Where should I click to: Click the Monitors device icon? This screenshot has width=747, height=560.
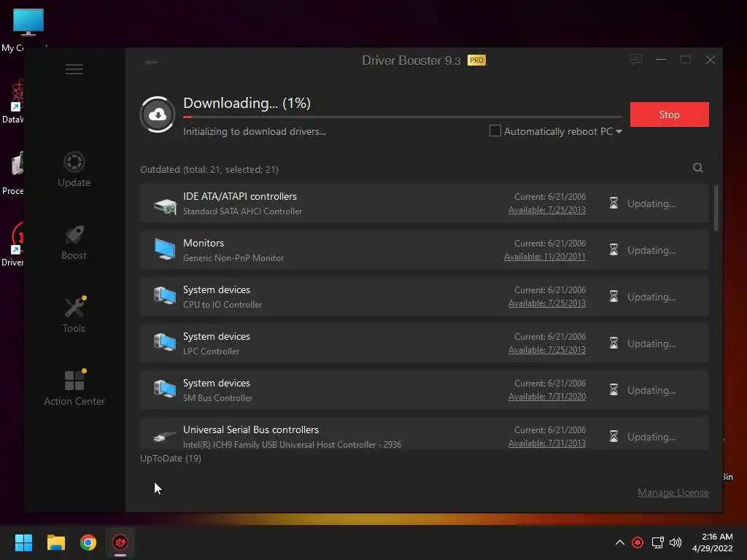click(165, 249)
